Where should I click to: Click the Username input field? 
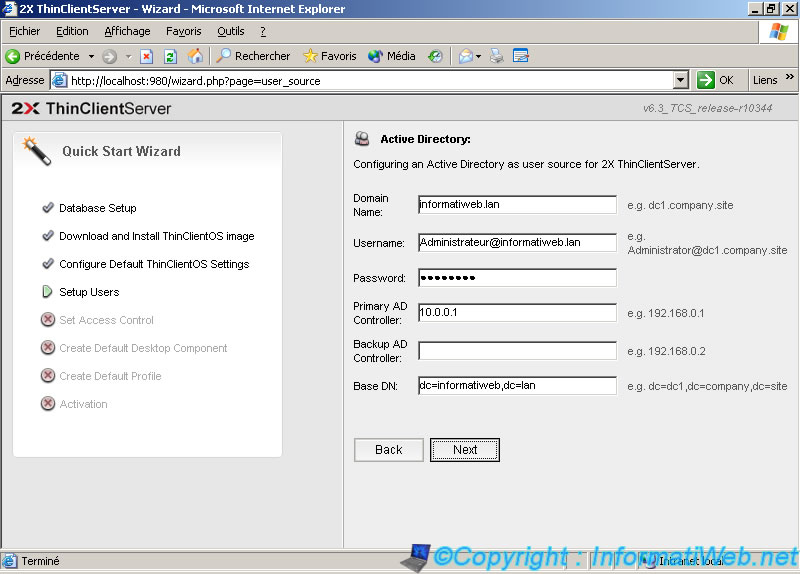[x=517, y=242]
